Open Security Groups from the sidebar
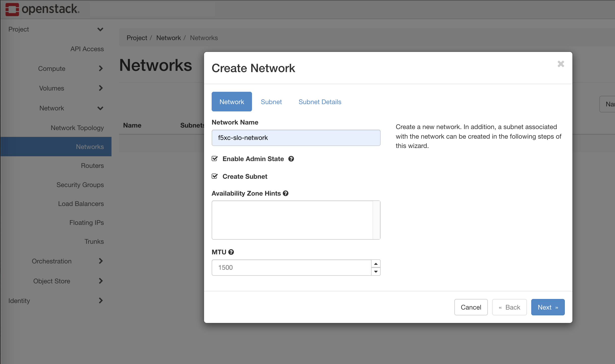 80,185
